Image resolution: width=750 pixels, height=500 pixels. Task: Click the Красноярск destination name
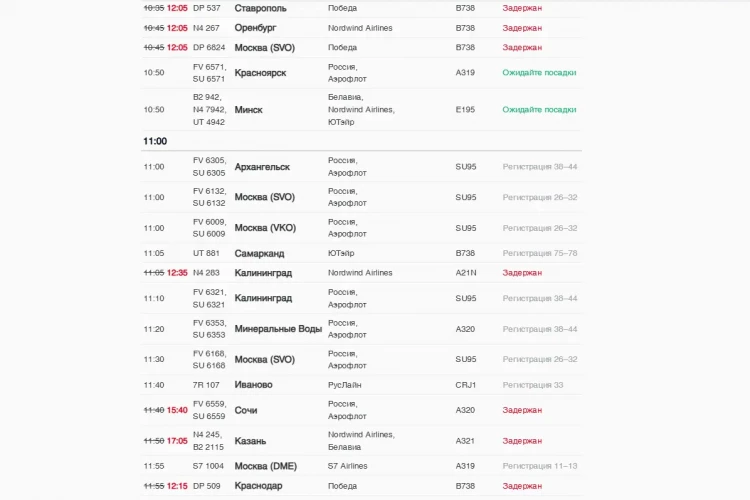click(260, 73)
